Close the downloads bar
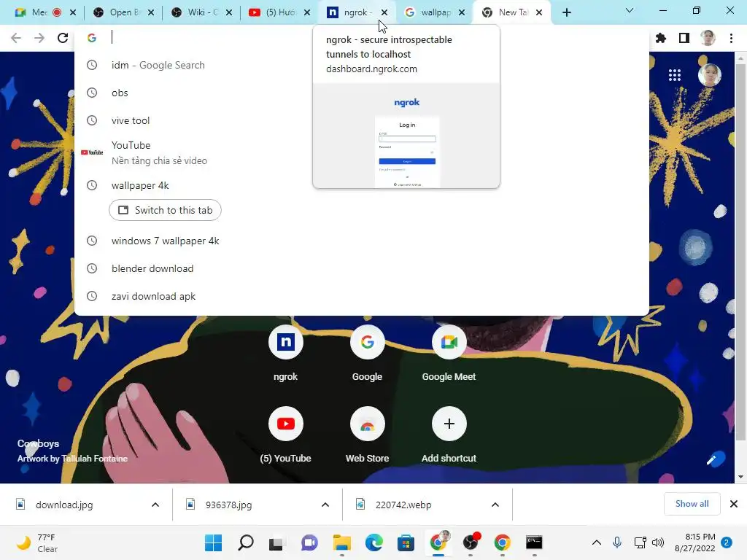747x560 pixels. (734, 504)
